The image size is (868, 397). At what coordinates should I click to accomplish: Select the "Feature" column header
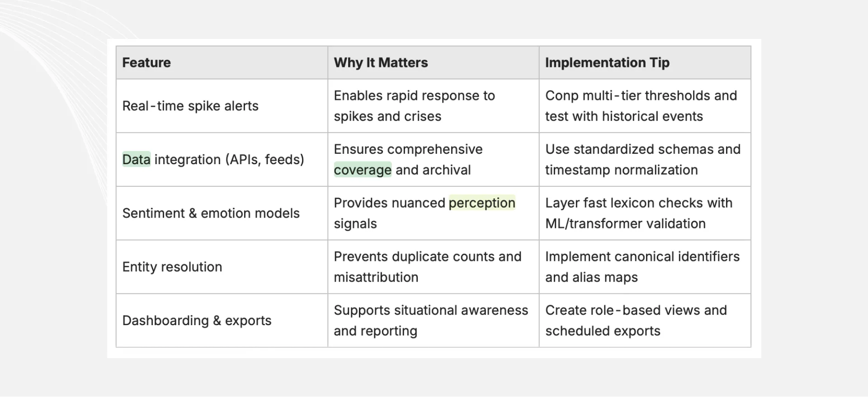[222, 62]
